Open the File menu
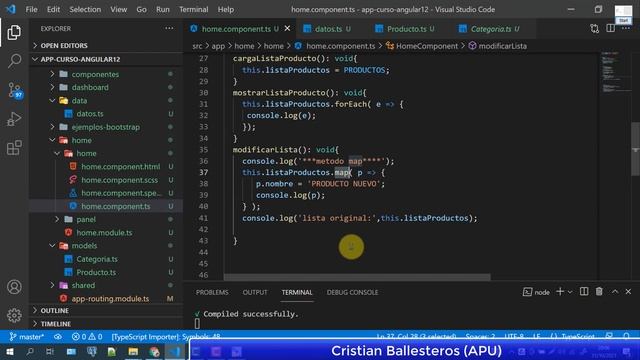Image resolution: width=640 pixels, height=360 pixels. [x=31, y=9]
